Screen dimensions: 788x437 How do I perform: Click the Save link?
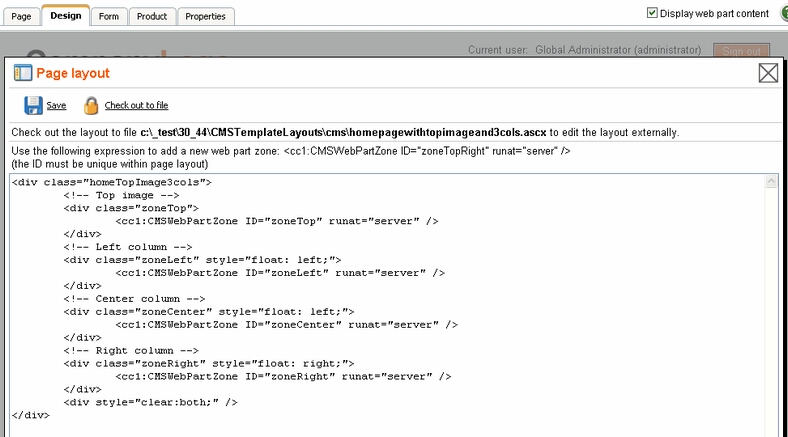(x=56, y=106)
